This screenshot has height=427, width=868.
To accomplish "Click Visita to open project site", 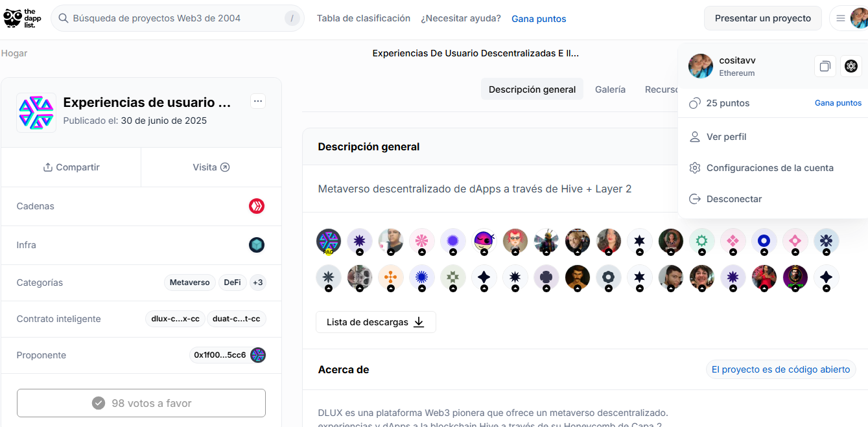I will 211,167.
